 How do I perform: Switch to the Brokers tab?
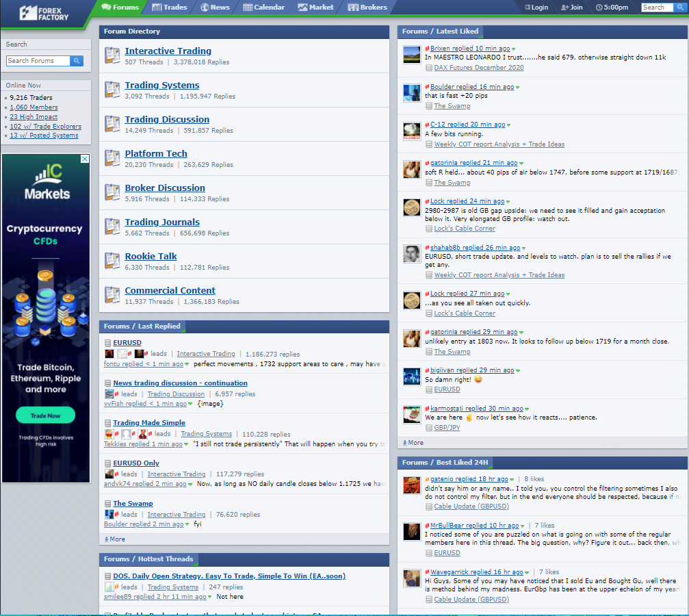(367, 7)
